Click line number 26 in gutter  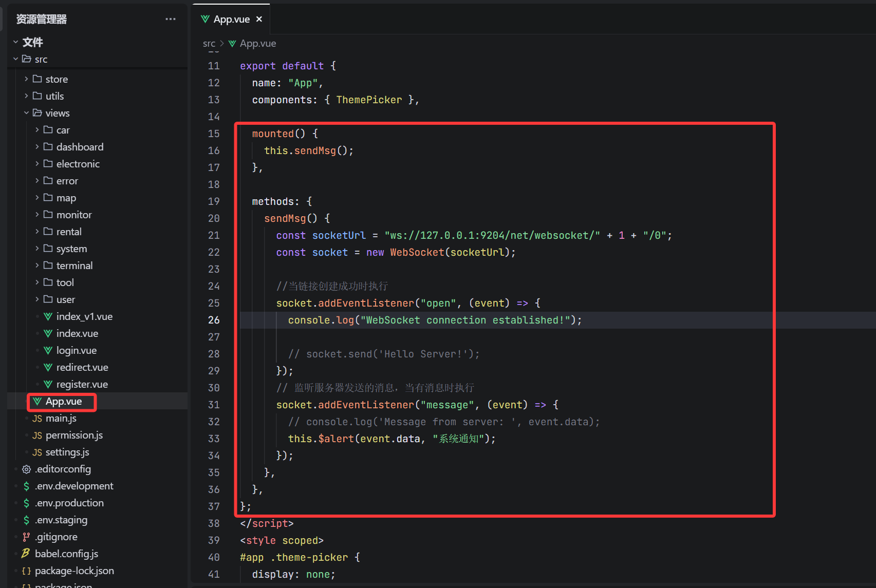point(214,320)
